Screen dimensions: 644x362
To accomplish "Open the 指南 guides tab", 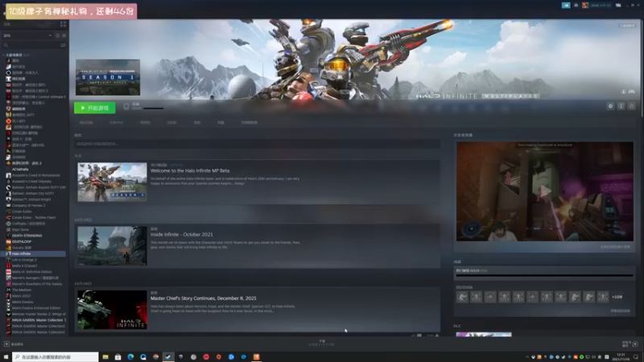I will tap(197, 123).
